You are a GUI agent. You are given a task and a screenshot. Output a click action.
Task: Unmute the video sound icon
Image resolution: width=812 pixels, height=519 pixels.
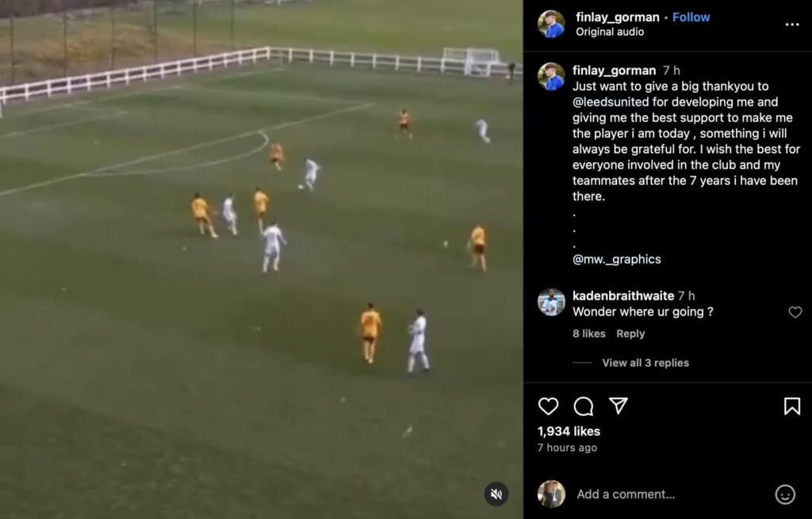pyautogui.click(x=496, y=494)
